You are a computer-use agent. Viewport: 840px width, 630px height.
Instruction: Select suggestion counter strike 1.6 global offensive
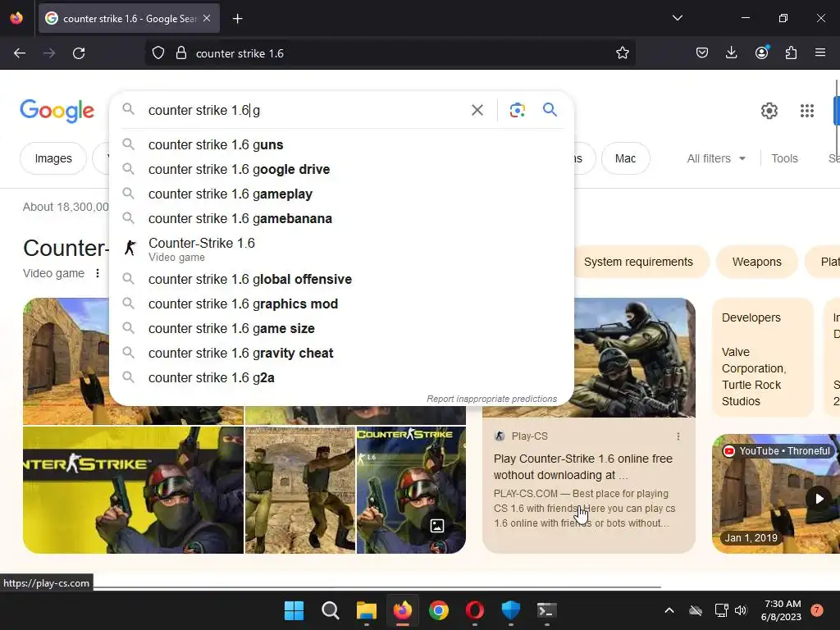[x=341, y=279]
